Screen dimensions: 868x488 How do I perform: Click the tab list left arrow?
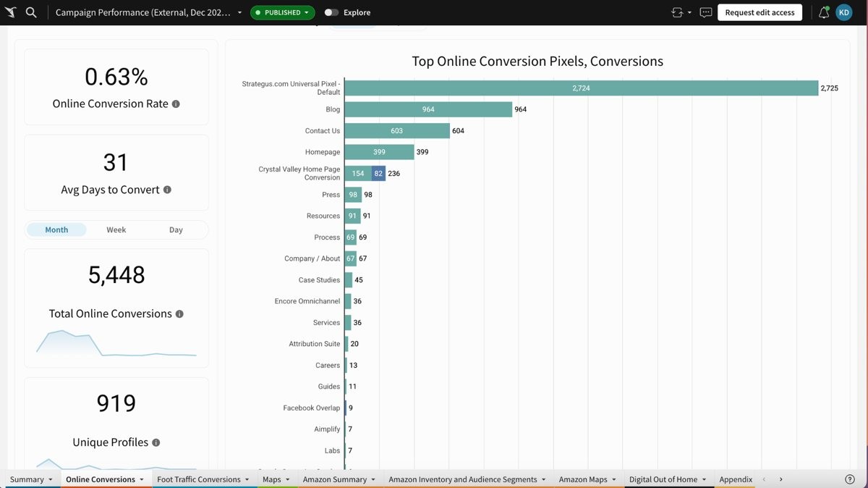tap(764, 479)
